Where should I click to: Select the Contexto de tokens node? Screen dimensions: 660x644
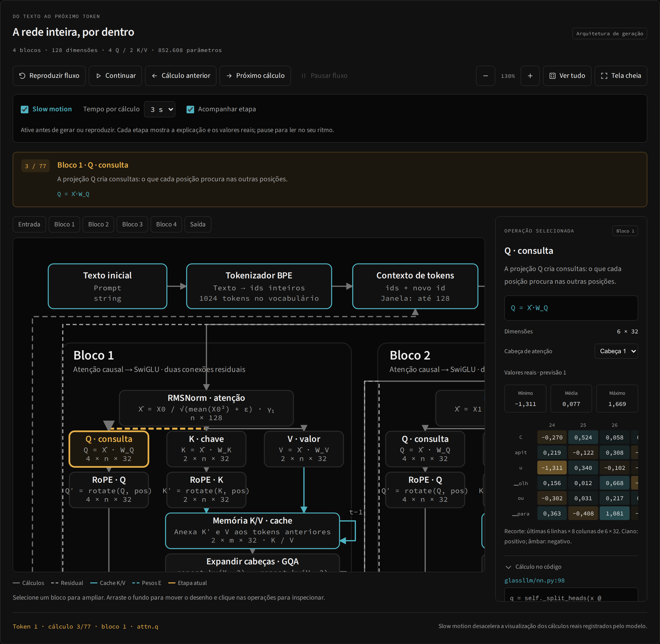(415, 286)
